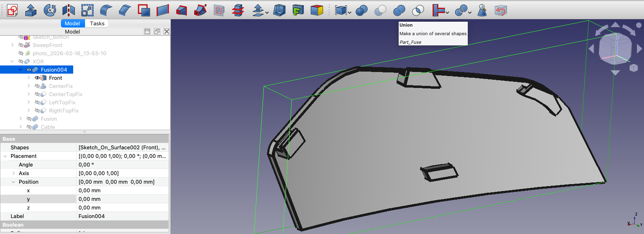Select the Boolean Cut tool
644x234 pixels.
(x=380, y=10)
